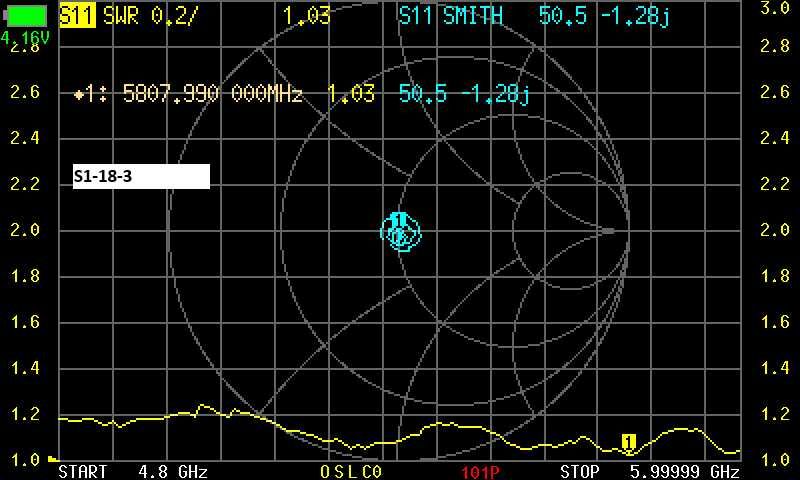Tap the START 4.8 GHz frequency field
This screenshot has width=800, height=480.
133,471
